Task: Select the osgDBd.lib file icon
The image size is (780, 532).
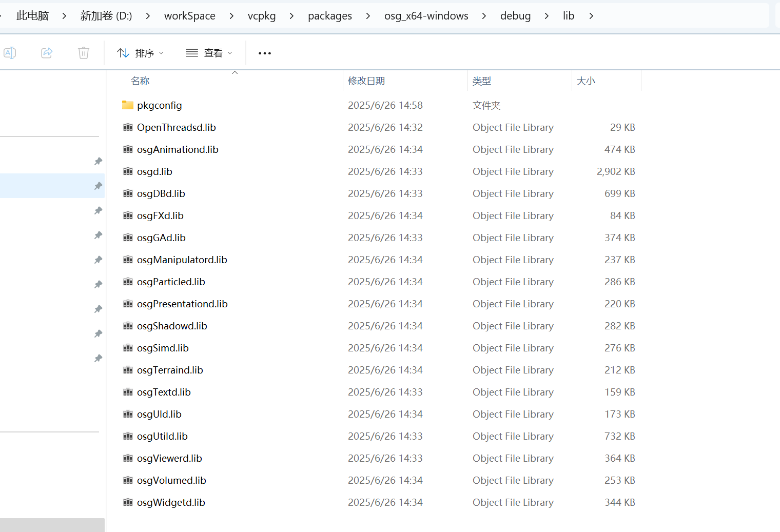Action: (x=128, y=193)
